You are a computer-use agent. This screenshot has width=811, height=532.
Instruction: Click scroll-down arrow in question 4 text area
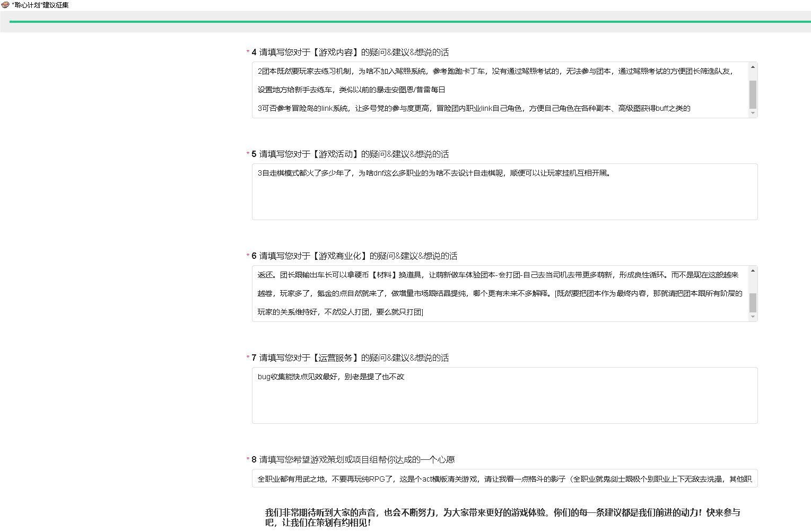[752, 113]
